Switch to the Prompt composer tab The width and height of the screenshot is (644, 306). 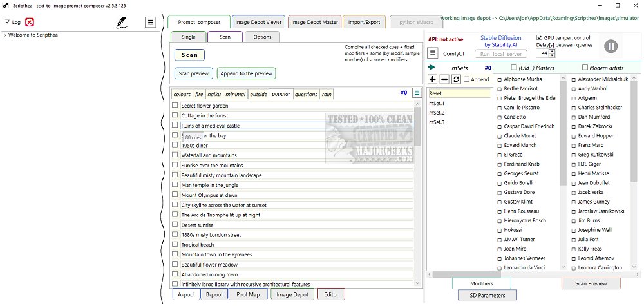pyautogui.click(x=199, y=22)
